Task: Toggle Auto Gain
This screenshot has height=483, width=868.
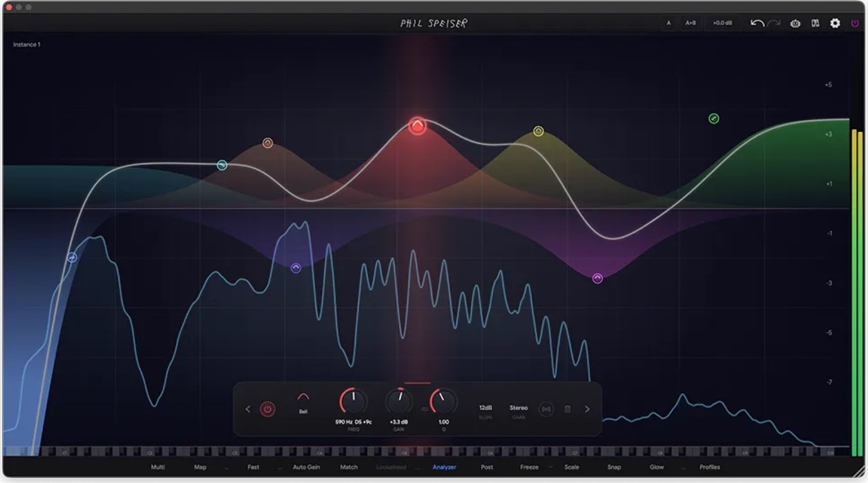Action: [x=306, y=467]
